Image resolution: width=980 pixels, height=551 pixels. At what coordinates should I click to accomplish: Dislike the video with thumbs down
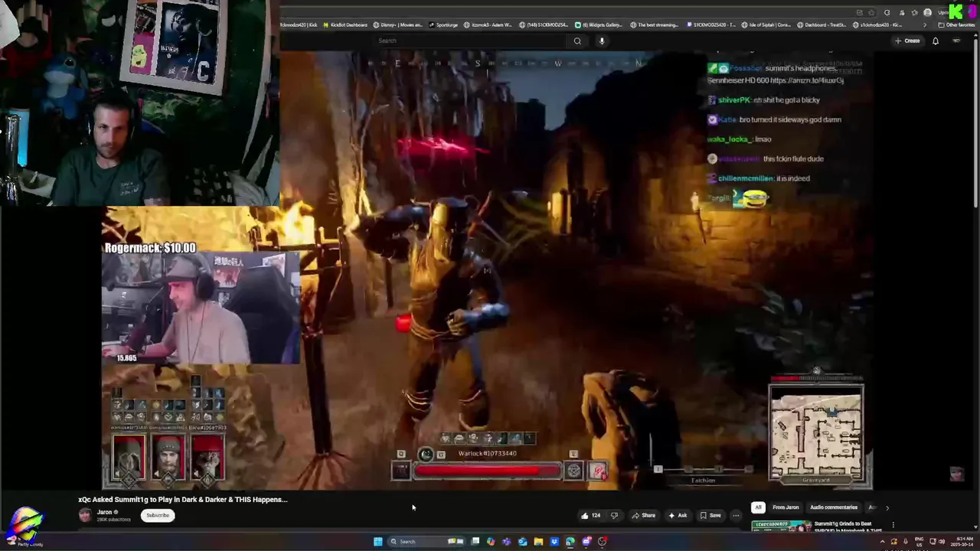tap(613, 515)
